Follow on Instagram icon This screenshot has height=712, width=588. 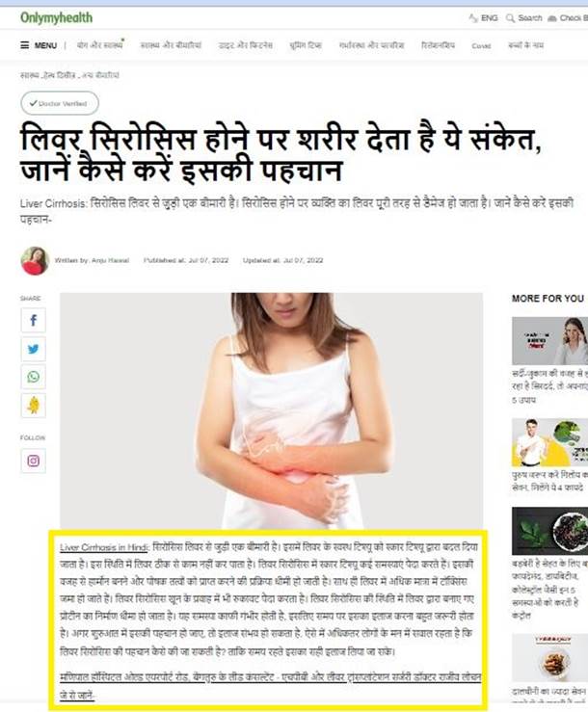pyautogui.click(x=33, y=461)
